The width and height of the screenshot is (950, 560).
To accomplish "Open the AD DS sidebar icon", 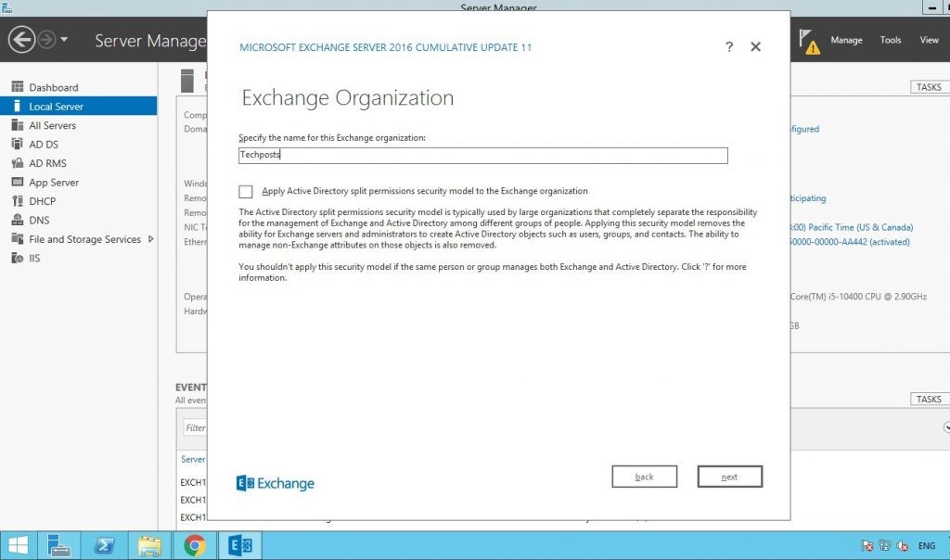I will point(18,144).
